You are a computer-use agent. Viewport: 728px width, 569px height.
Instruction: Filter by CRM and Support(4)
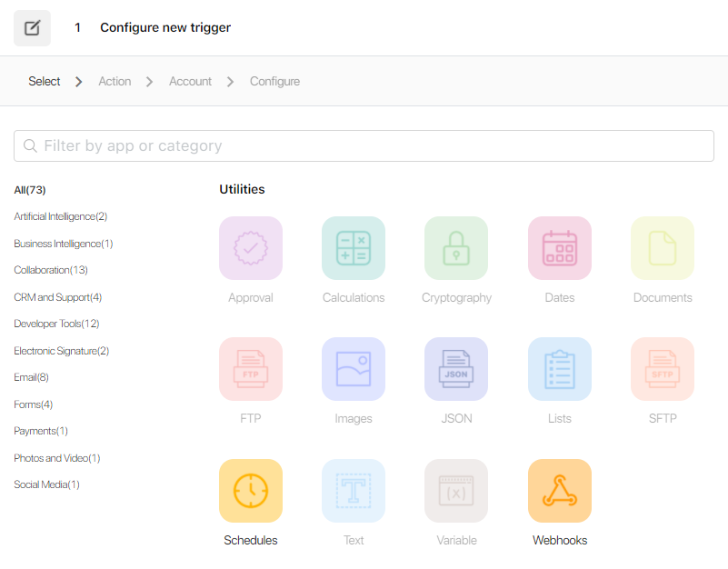pyautogui.click(x=58, y=297)
